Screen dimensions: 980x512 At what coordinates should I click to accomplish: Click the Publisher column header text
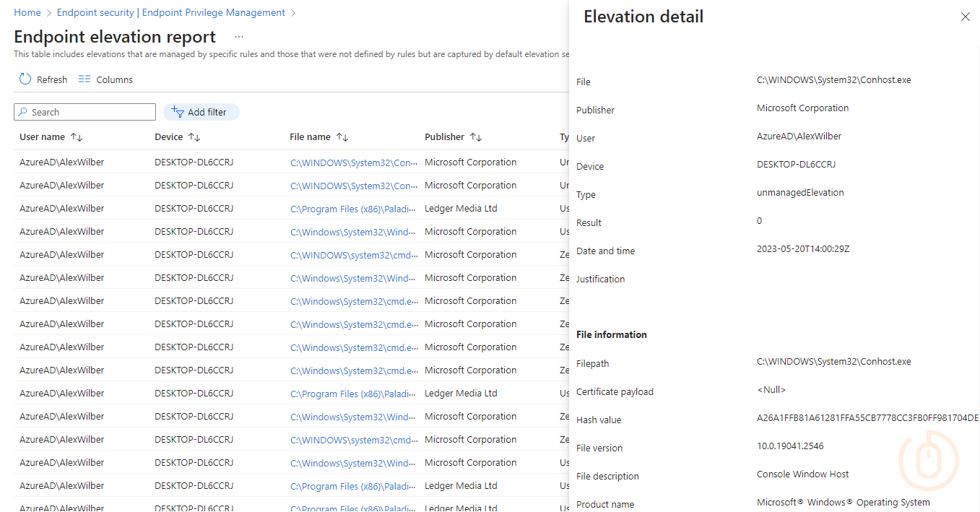coord(444,137)
